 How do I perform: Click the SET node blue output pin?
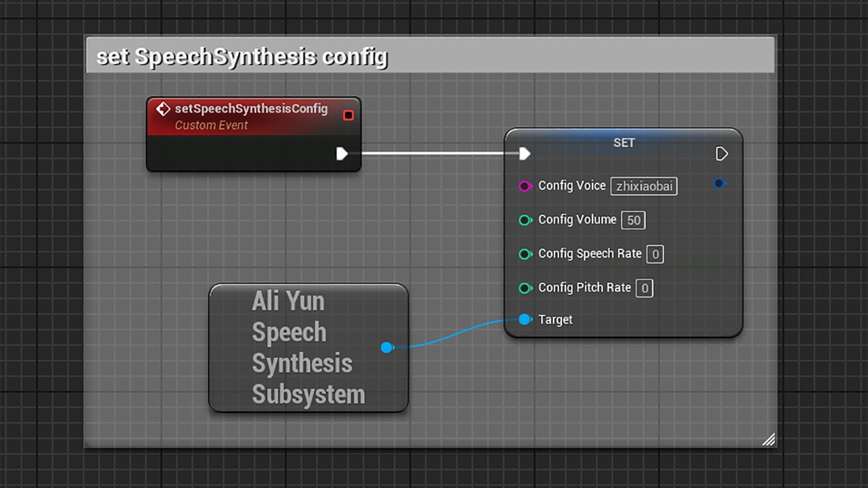point(720,183)
